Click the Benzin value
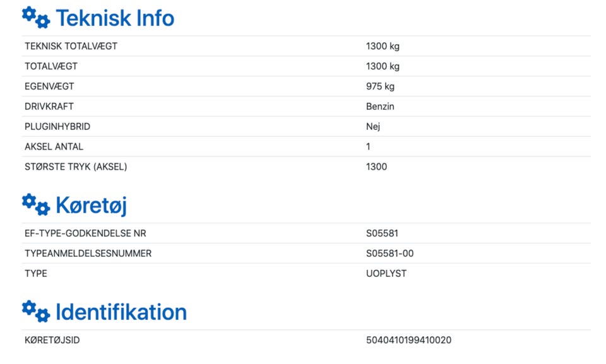 (x=380, y=106)
